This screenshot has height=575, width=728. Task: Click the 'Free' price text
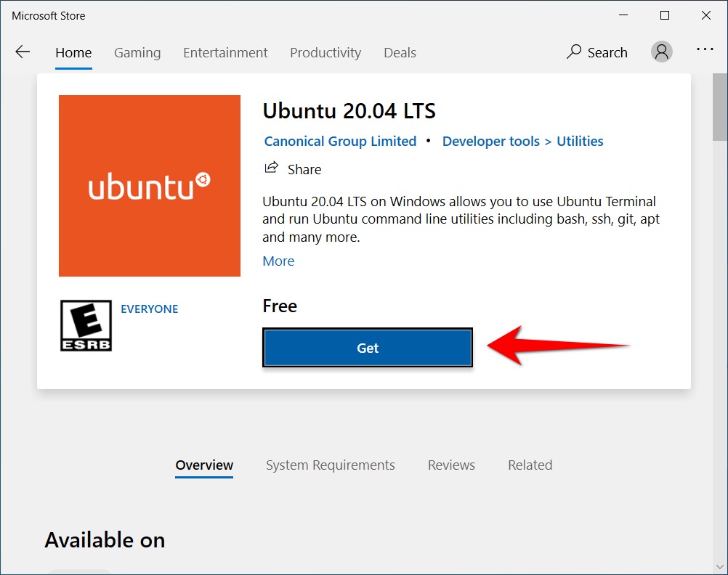(280, 306)
